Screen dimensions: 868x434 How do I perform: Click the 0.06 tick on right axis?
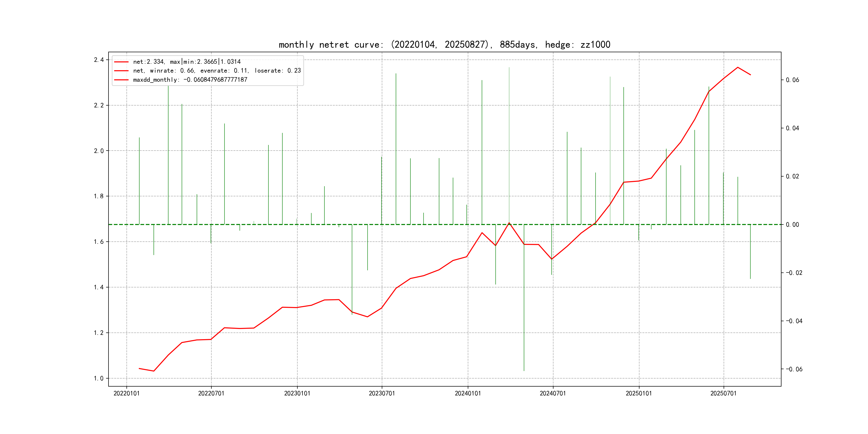click(x=792, y=80)
